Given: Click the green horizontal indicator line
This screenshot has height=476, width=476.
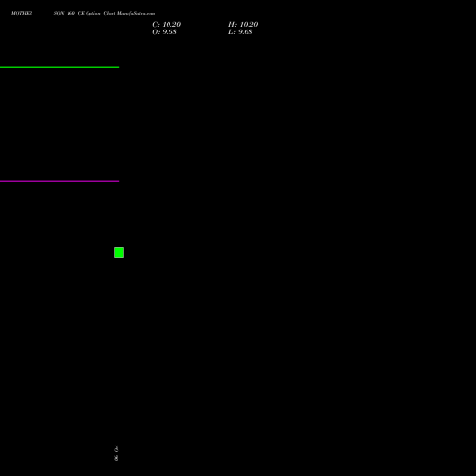Looking at the screenshot, I should tap(59, 67).
